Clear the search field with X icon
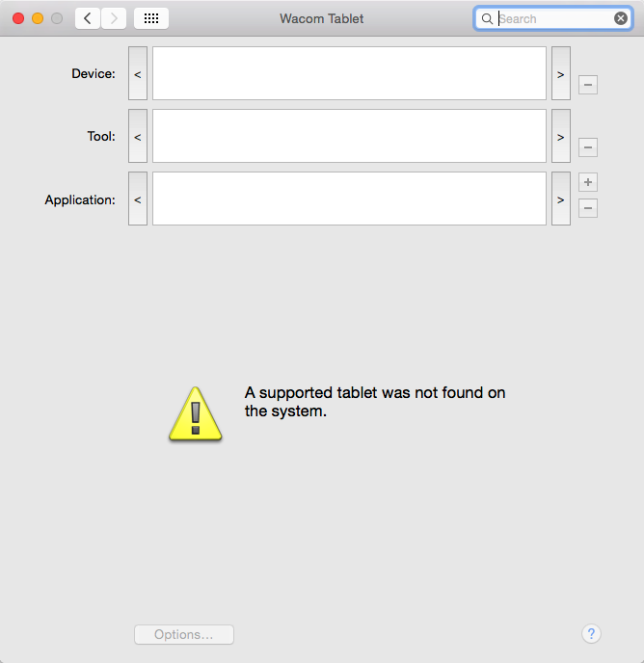 click(620, 18)
